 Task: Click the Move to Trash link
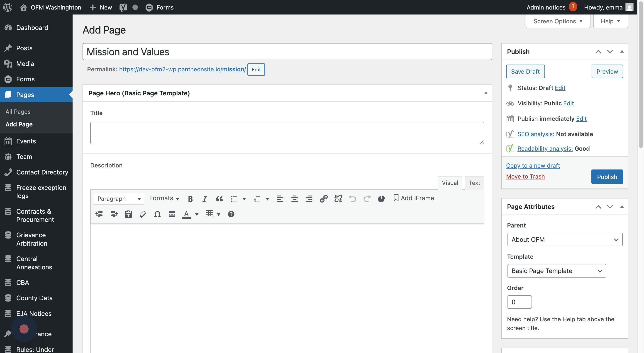click(525, 176)
